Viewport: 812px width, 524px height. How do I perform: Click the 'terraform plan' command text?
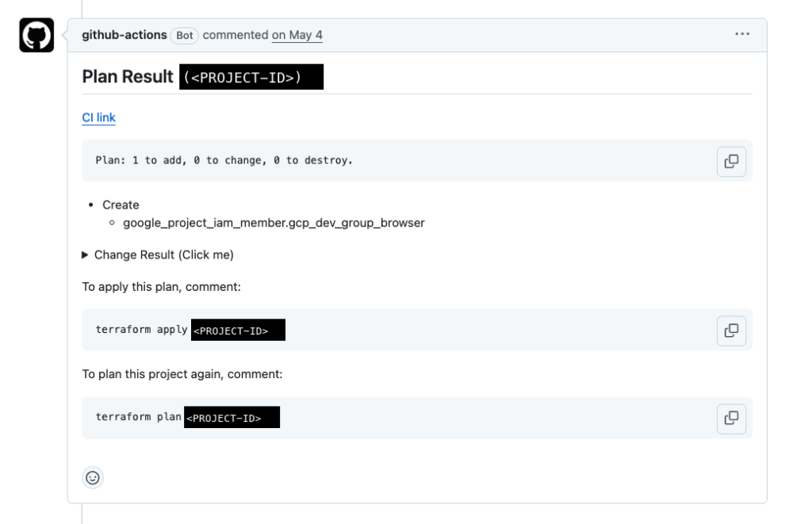point(138,417)
